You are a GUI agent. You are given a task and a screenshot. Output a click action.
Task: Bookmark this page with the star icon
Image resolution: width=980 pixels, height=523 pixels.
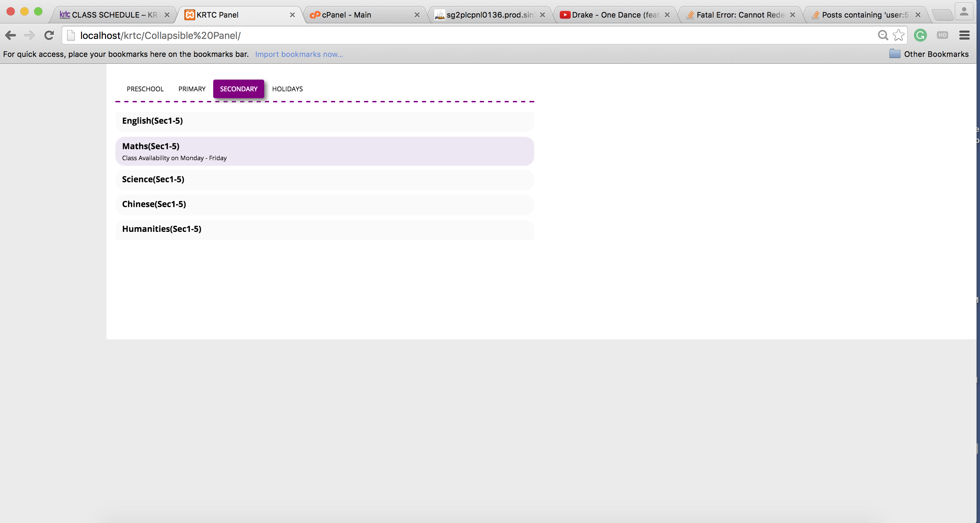point(899,35)
